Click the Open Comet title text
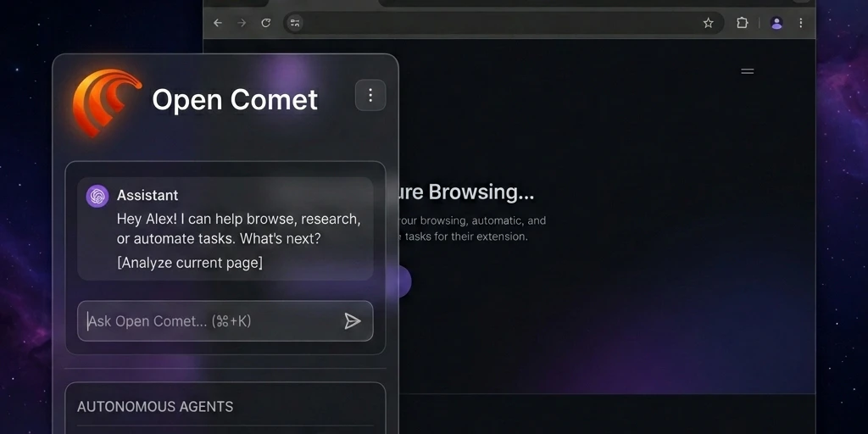The height and width of the screenshot is (434, 868). [x=235, y=100]
